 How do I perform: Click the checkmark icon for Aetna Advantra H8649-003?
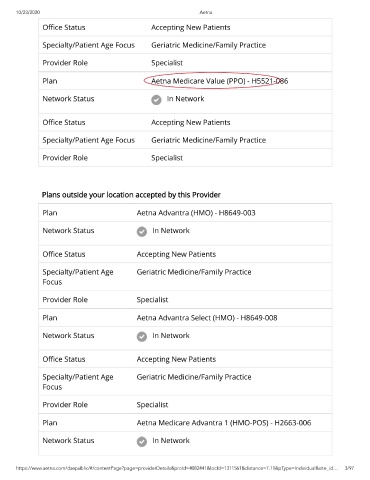(142, 231)
